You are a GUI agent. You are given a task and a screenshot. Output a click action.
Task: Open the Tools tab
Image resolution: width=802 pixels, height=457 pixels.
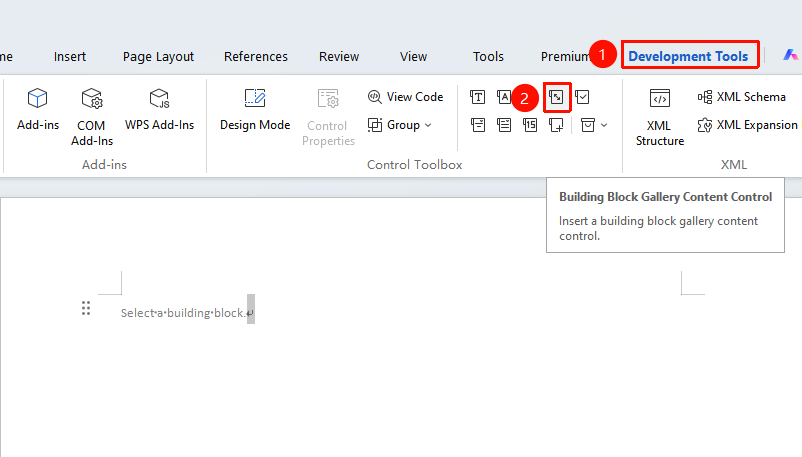[x=488, y=56]
